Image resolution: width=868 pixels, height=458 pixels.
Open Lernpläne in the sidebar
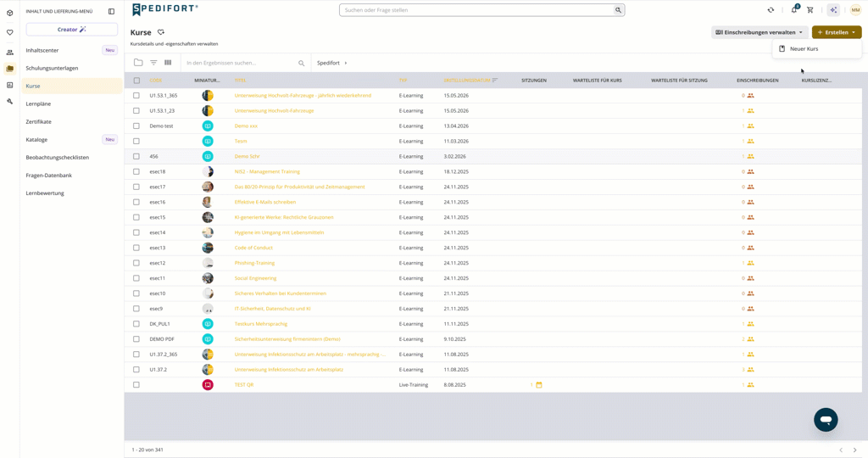(x=38, y=103)
